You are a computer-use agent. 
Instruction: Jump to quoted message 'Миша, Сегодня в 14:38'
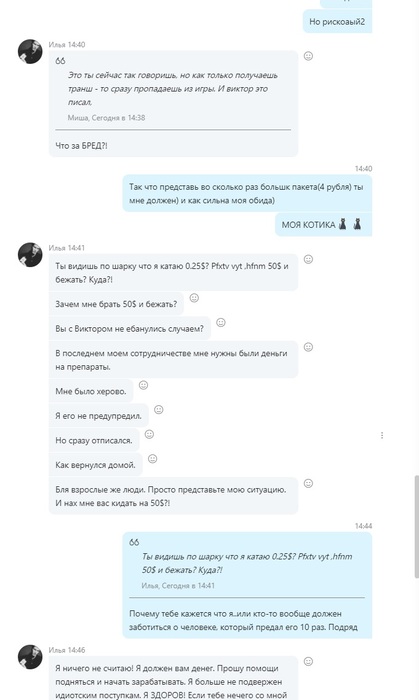click(106, 118)
